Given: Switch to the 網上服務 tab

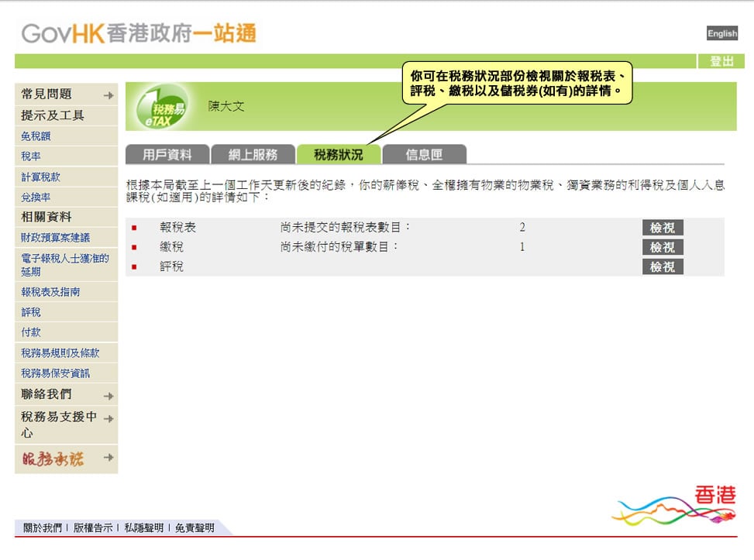Looking at the screenshot, I should [253, 155].
